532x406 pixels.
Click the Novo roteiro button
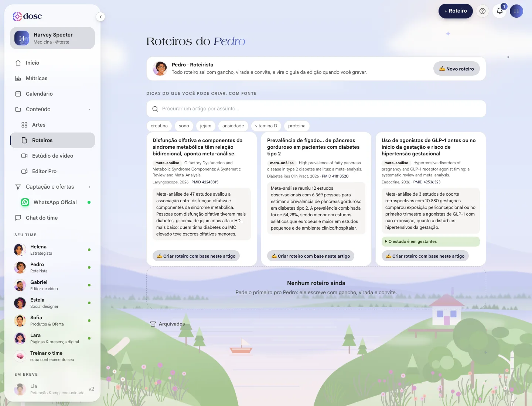click(457, 69)
